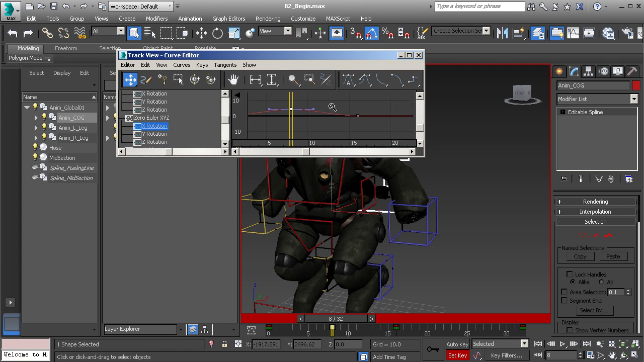Open the Modifier List dropdown
This screenshot has width=644, height=362.
pos(597,99)
